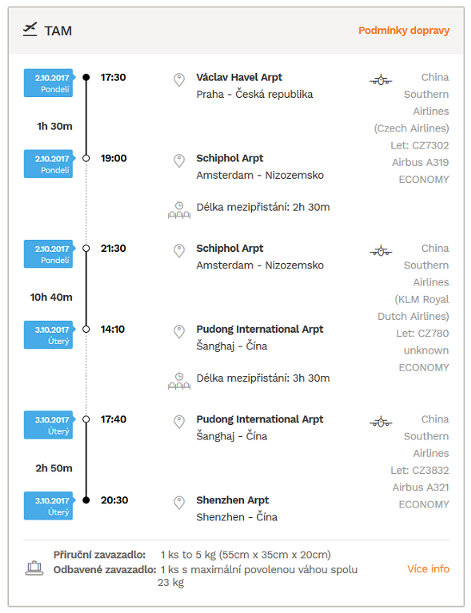Open the Podmínky dopravy link

tap(404, 30)
